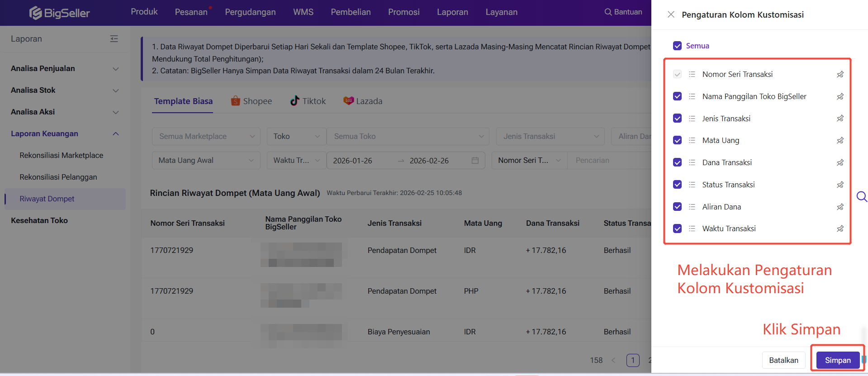Pin the Waktu Transaksi column
This screenshot has width=868, height=376.
tap(840, 229)
